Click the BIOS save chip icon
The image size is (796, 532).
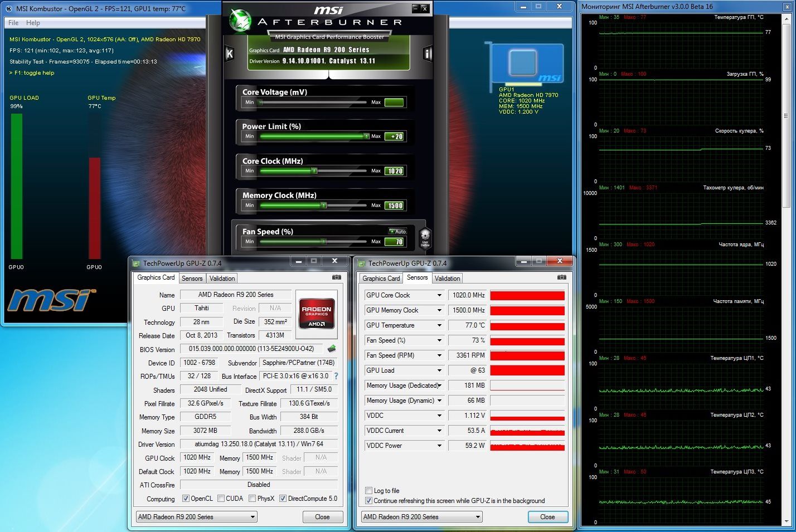coord(332,349)
